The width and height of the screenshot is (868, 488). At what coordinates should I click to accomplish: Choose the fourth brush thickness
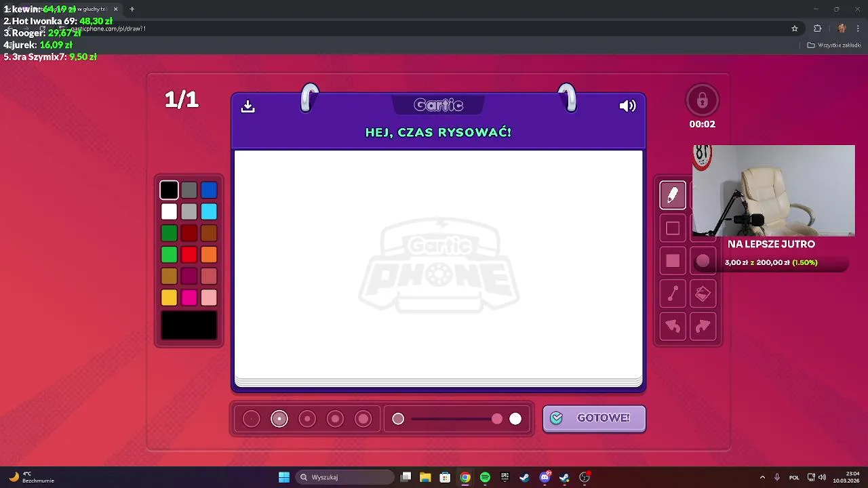(x=335, y=419)
